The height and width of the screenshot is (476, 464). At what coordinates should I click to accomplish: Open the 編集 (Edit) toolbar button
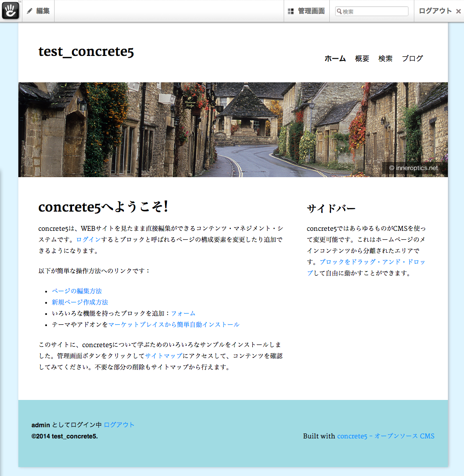[38, 11]
